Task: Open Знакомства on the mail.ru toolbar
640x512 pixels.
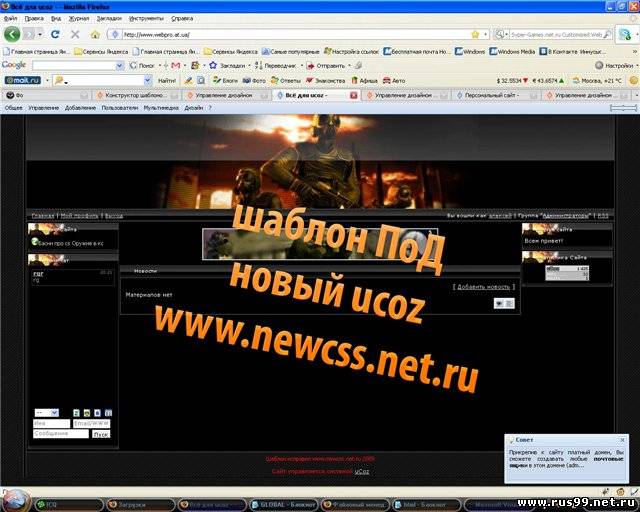Action: tap(325, 81)
